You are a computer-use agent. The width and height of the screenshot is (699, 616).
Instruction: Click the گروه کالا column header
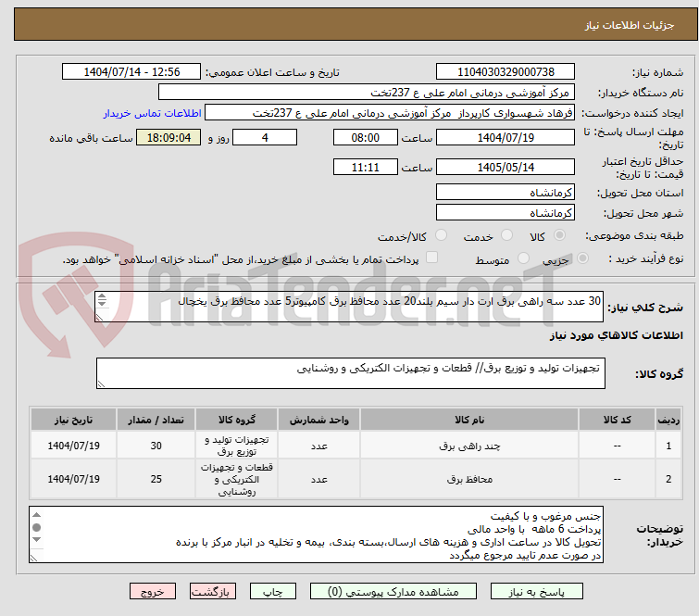(237, 420)
